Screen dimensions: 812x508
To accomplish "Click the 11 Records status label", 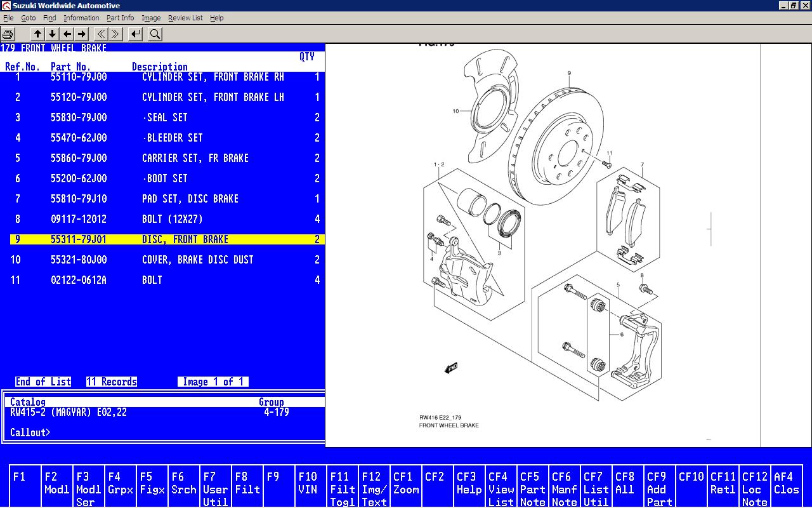I will point(112,382).
